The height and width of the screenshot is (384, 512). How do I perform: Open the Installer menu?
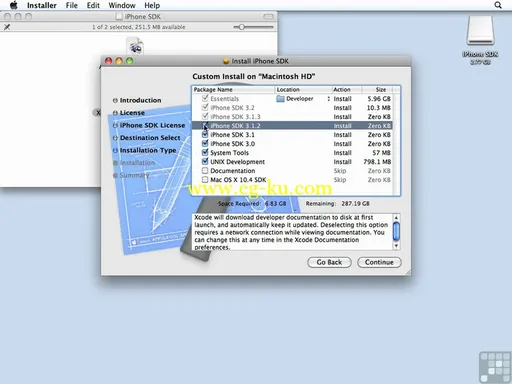tap(42, 5)
